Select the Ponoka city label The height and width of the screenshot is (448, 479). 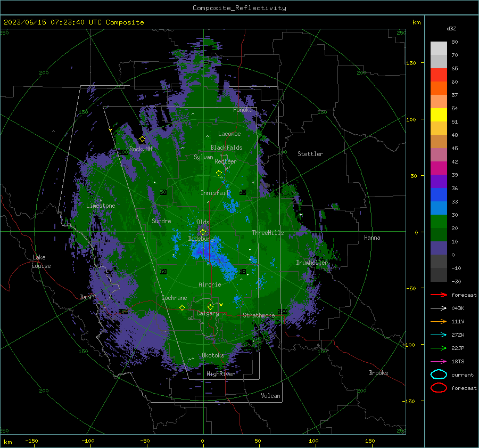(x=243, y=110)
